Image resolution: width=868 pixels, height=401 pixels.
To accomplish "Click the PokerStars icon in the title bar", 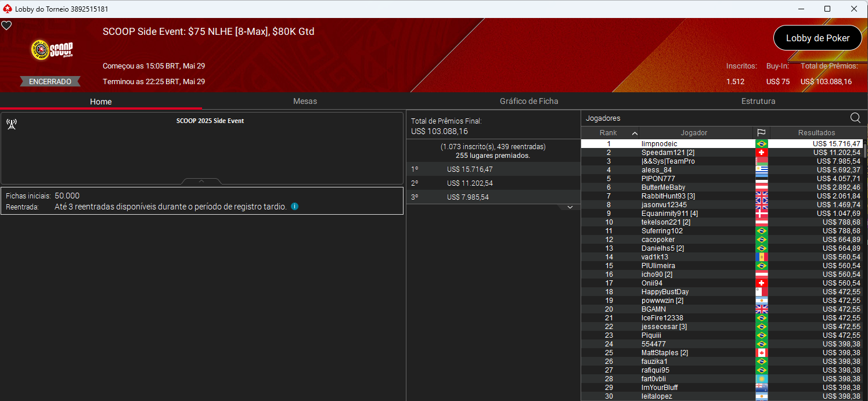I will pyautogui.click(x=7, y=9).
